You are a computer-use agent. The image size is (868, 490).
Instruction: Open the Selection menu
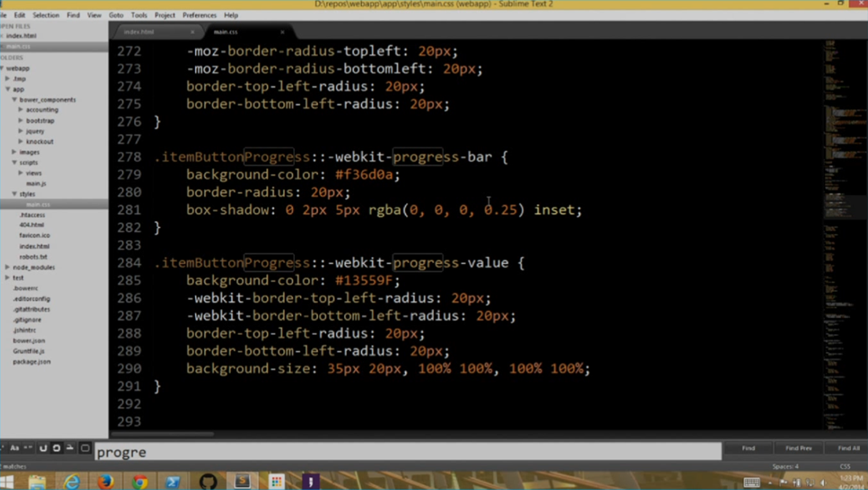coord(46,15)
